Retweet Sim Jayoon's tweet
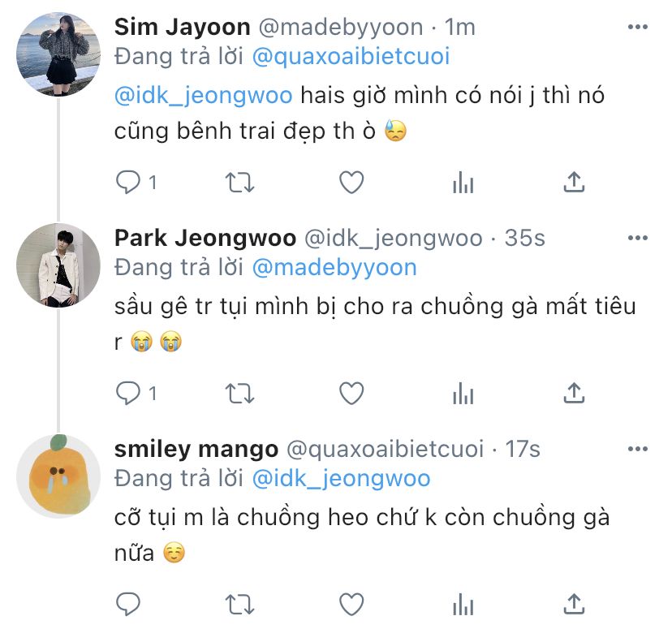Viewport: 672px width, 629px height. [x=239, y=183]
